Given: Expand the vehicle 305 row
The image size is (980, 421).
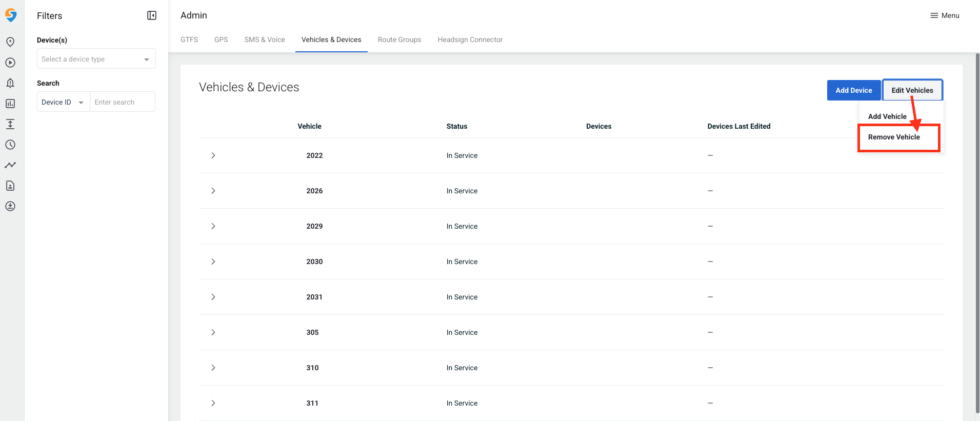Looking at the screenshot, I should pos(213,332).
